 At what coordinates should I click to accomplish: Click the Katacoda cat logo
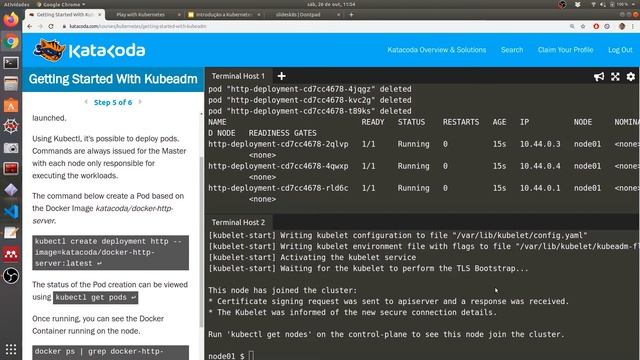click(49, 50)
